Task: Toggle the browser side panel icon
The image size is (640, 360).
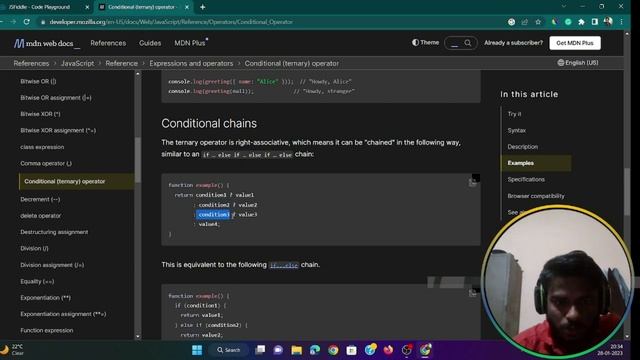Action: pos(595,22)
